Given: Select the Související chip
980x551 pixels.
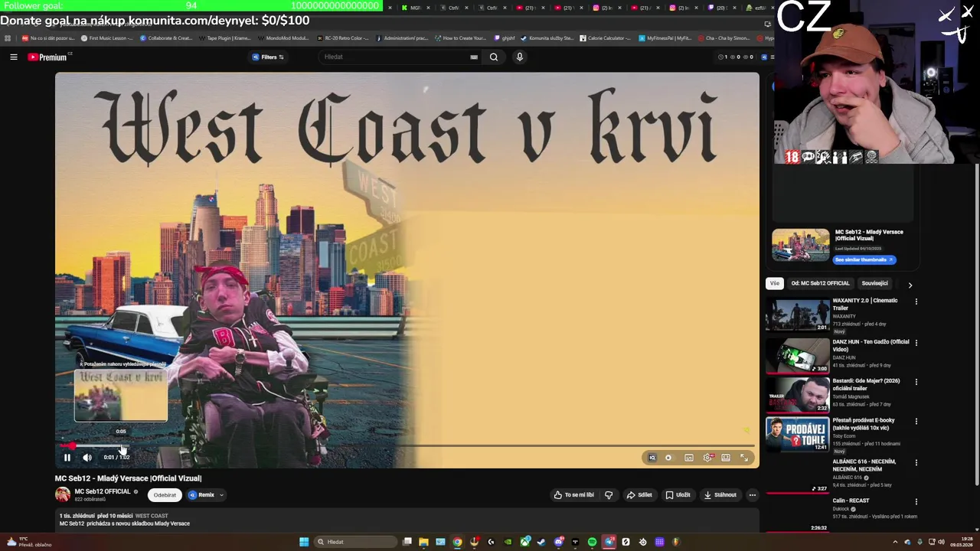Looking at the screenshot, I should [x=874, y=283].
